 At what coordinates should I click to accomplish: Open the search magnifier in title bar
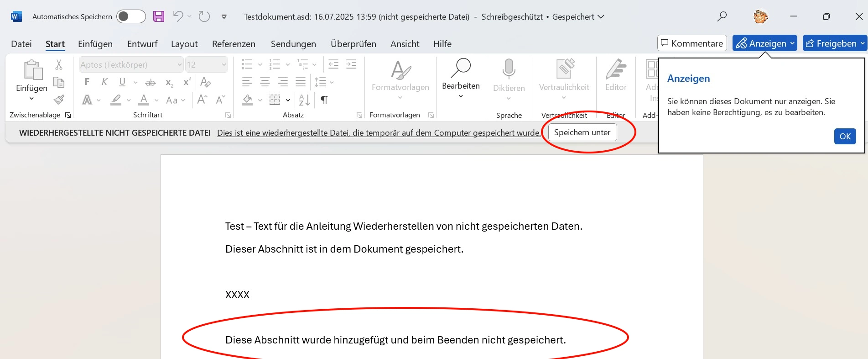(722, 17)
